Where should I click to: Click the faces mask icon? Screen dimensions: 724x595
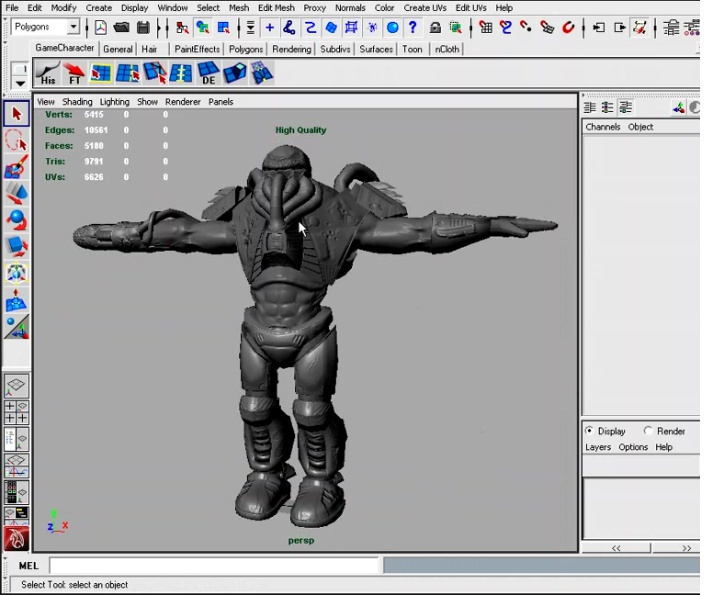[331, 28]
